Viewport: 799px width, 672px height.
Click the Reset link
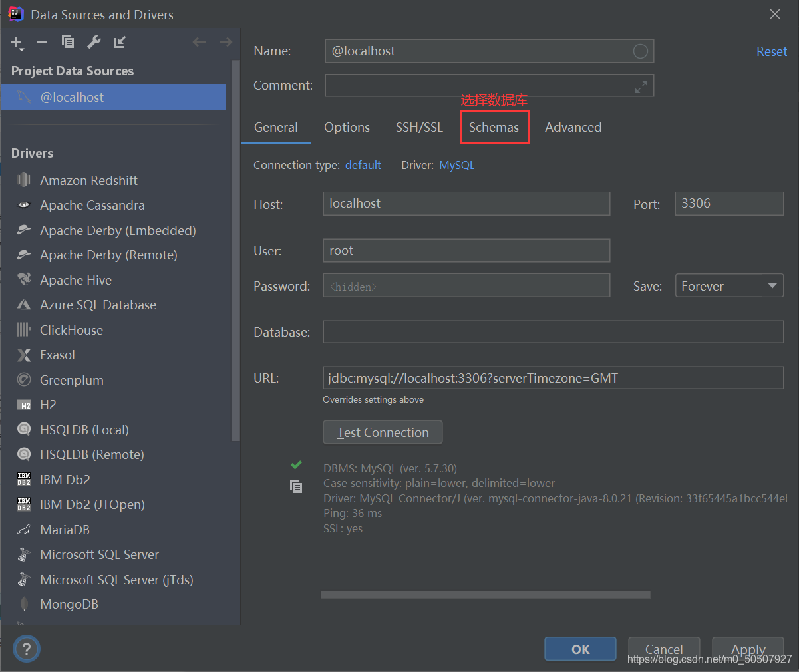pyautogui.click(x=771, y=51)
